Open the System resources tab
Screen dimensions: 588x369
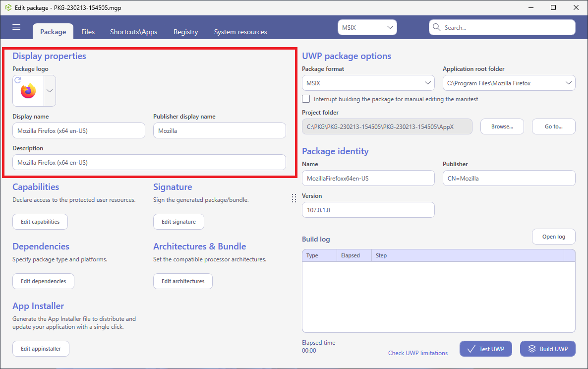point(240,32)
